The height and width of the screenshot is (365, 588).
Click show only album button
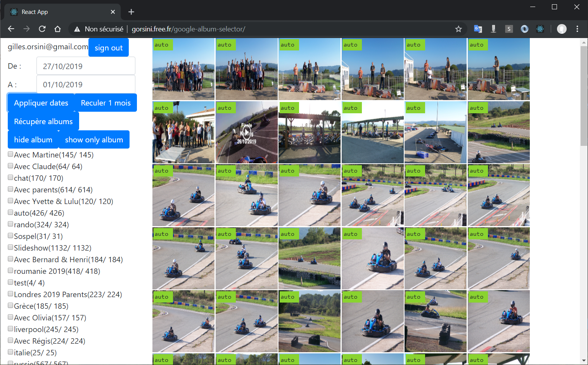point(94,140)
